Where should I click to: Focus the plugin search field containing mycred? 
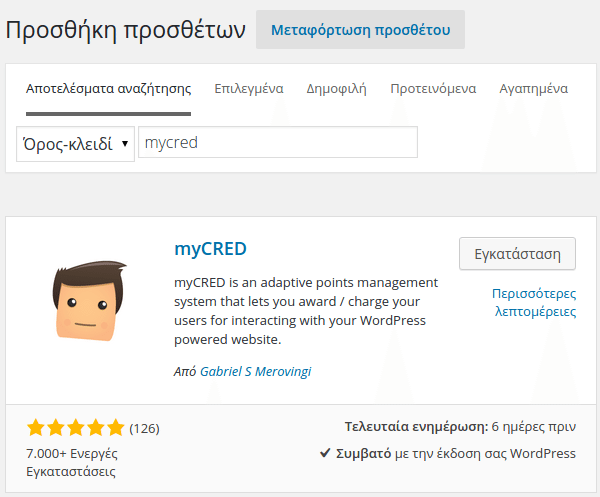point(278,142)
